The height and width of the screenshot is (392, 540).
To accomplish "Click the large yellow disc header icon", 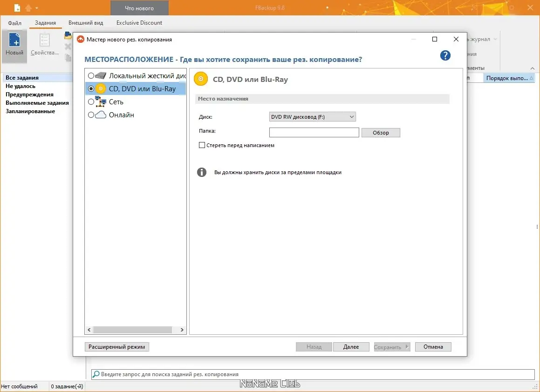I will click(201, 79).
